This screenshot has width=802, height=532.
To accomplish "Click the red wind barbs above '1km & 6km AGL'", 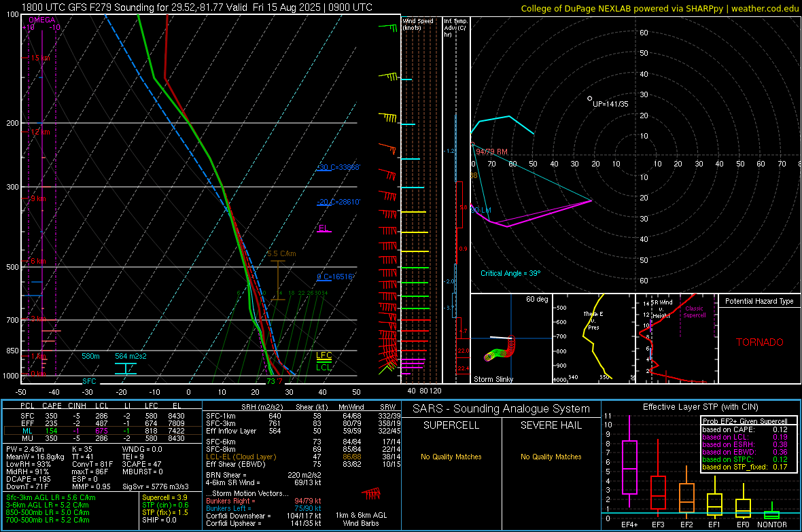I will [x=371, y=494].
